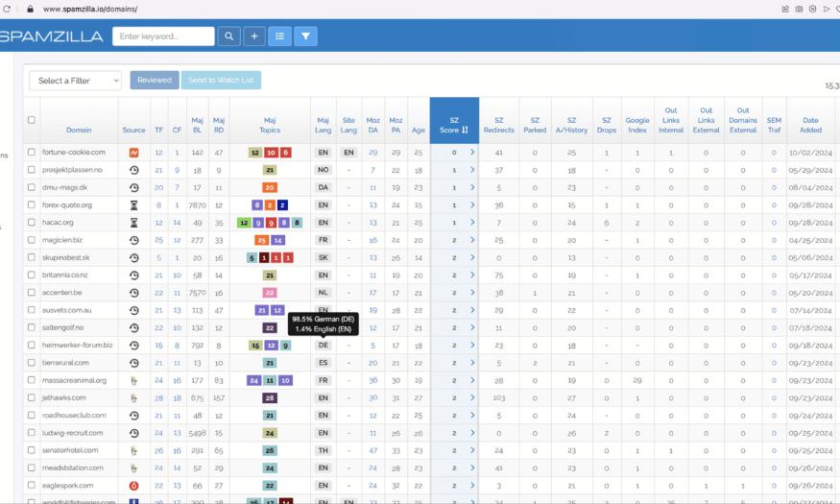This screenshot has height=504, width=840.
Task: Click the TF value 25 for magicien.biz
Action: point(158,241)
